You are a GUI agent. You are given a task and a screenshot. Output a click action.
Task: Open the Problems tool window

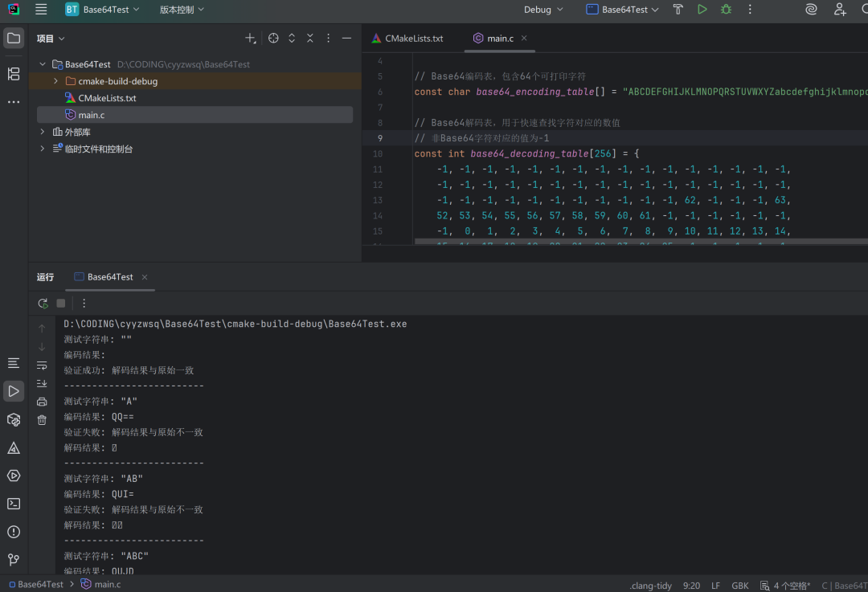14,532
